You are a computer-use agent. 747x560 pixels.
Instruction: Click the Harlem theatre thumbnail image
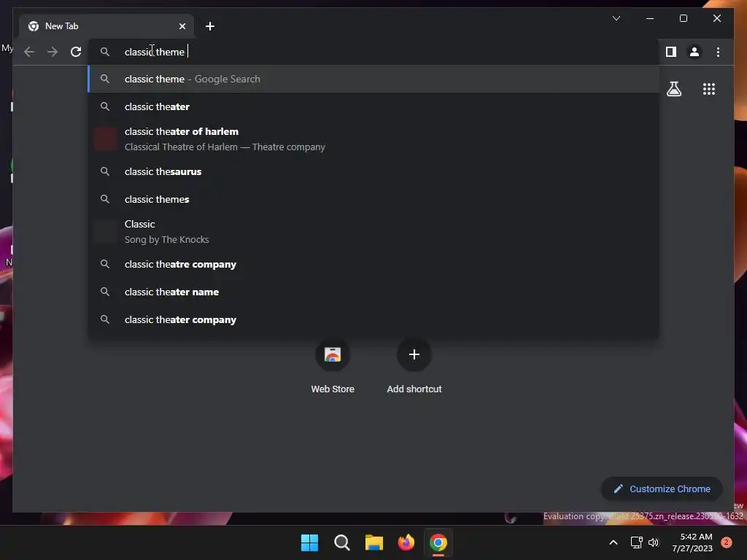[x=105, y=139]
